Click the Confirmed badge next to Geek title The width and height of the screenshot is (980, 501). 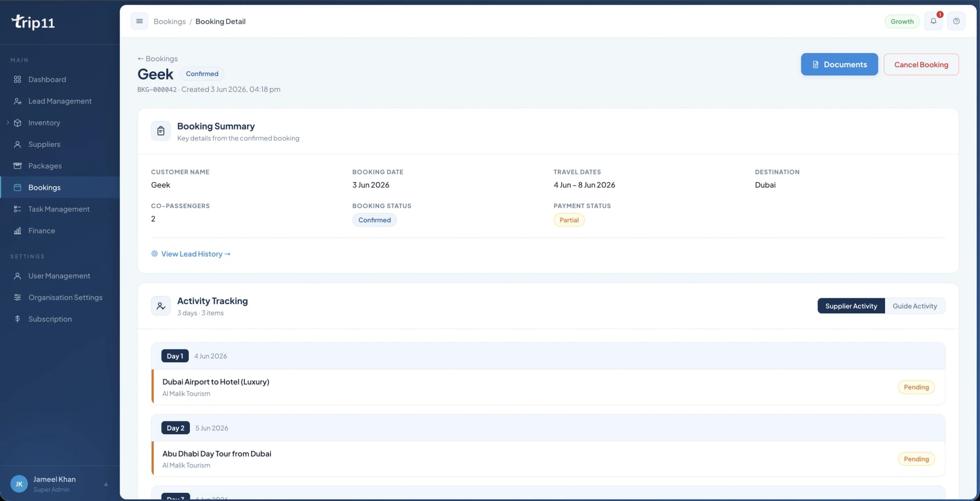click(x=202, y=73)
